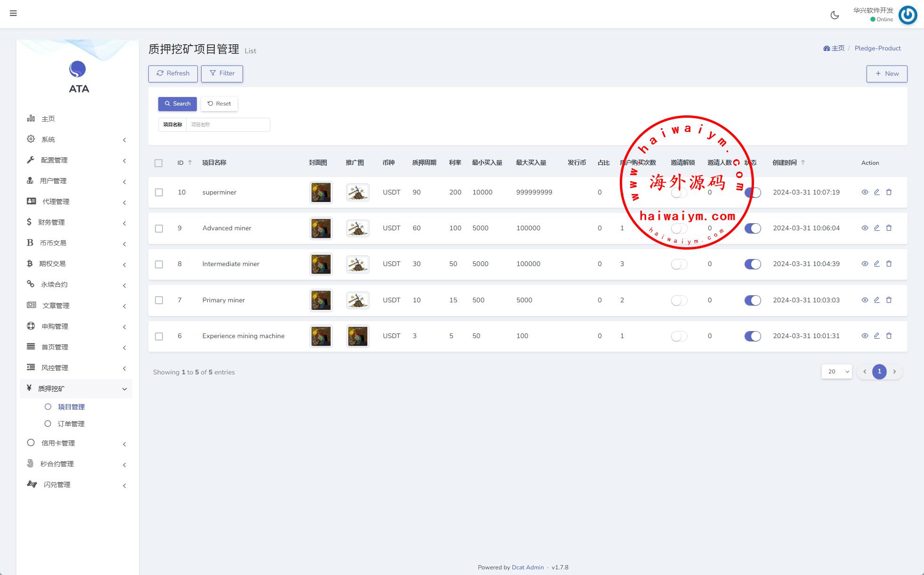The height and width of the screenshot is (575, 924).
Task: Click the hamburger menu icon
Action: click(x=13, y=13)
